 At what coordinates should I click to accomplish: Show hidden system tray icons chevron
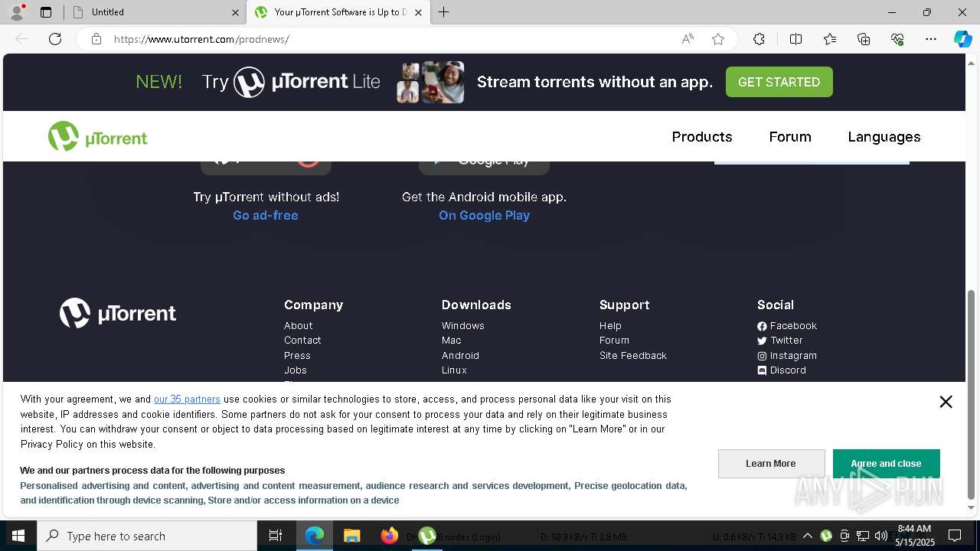click(808, 536)
